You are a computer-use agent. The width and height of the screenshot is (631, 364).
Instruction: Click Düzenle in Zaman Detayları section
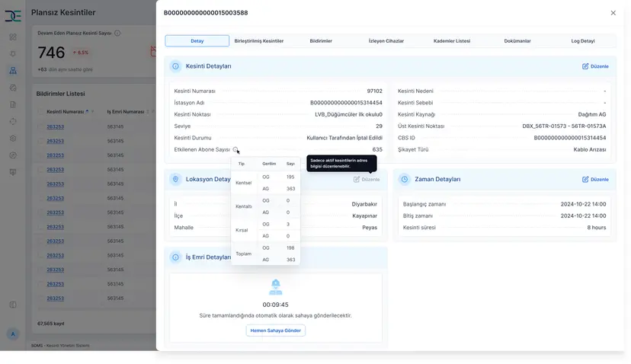tap(596, 180)
